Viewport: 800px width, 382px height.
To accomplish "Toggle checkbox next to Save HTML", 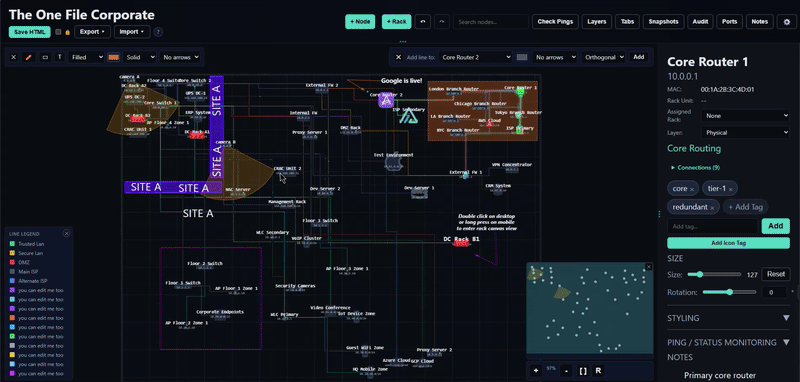I will coord(58,32).
